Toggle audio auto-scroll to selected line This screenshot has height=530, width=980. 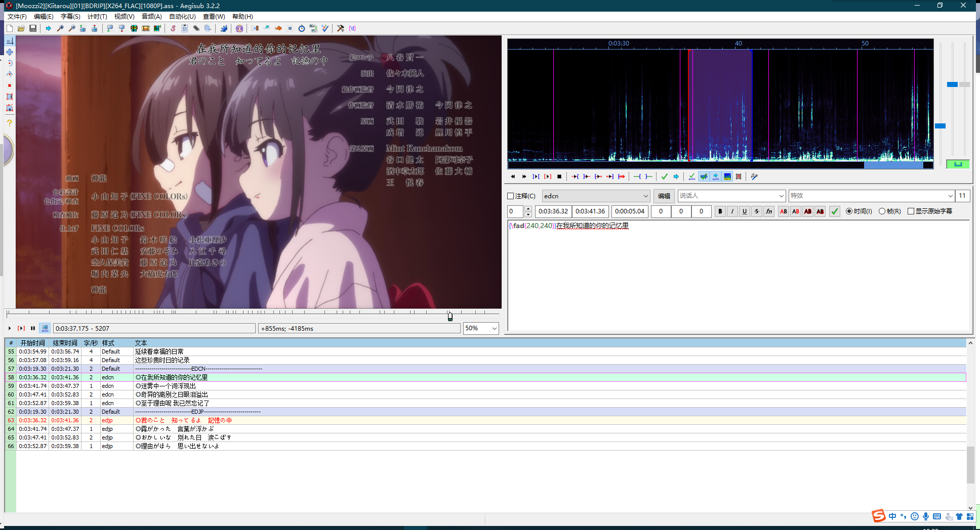click(x=715, y=176)
